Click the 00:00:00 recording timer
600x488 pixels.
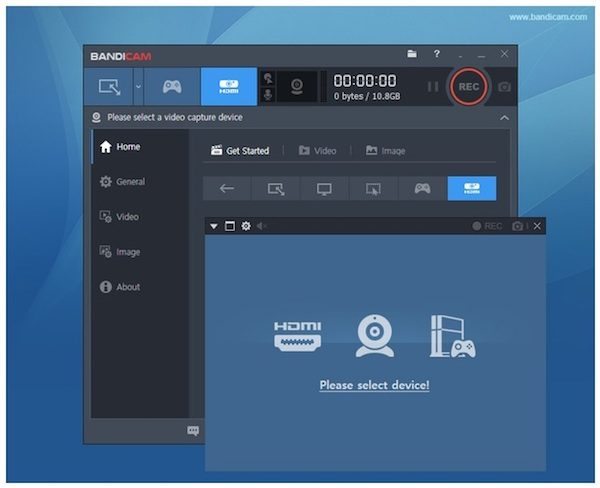click(365, 81)
